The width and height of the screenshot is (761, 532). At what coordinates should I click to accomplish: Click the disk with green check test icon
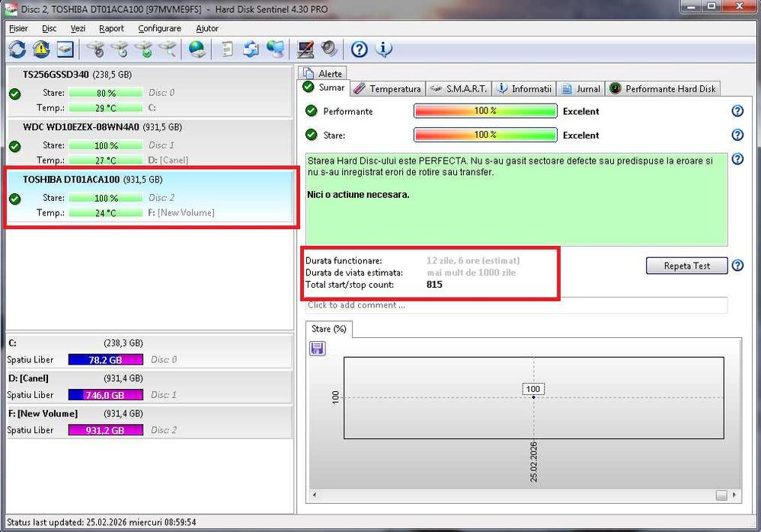(x=144, y=49)
